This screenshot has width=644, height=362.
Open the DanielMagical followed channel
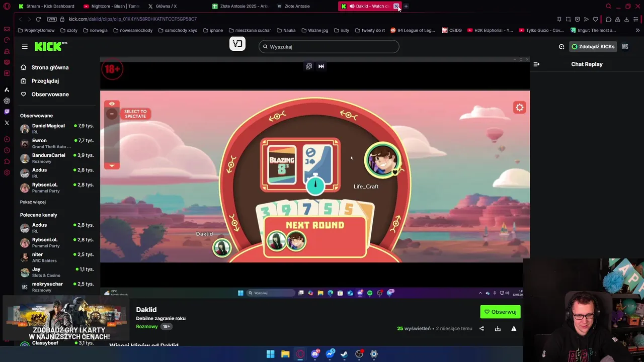[x=56, y=129]
